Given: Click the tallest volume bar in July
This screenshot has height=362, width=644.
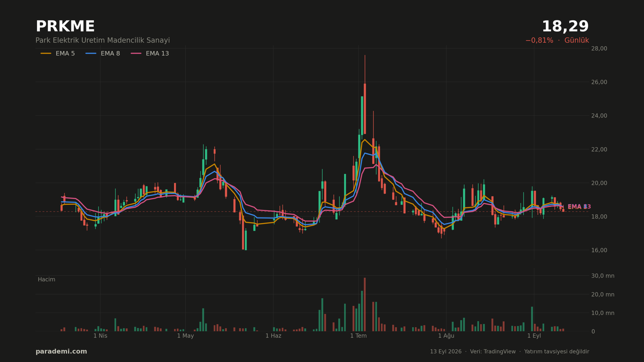Looking at the screenshot, I should click(365, 304).
